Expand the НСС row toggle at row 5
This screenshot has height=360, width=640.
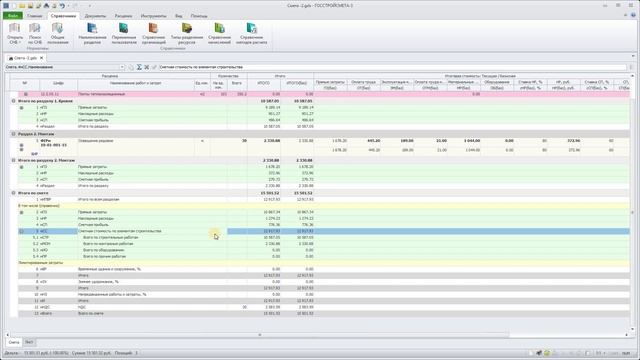[x=22, y=231]
